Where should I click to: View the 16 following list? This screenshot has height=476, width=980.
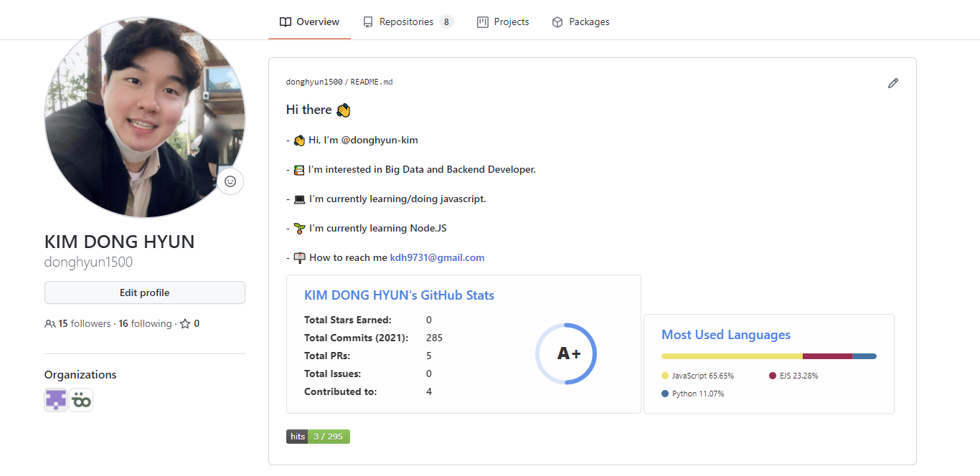[x=146, y=323]
